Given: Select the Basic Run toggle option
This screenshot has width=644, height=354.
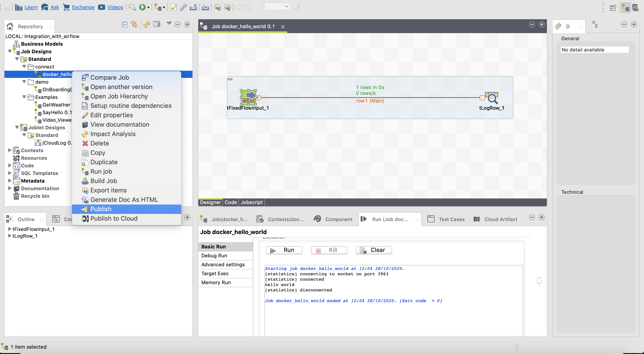Looking at the screenshot, I should [x=213, y=246].
